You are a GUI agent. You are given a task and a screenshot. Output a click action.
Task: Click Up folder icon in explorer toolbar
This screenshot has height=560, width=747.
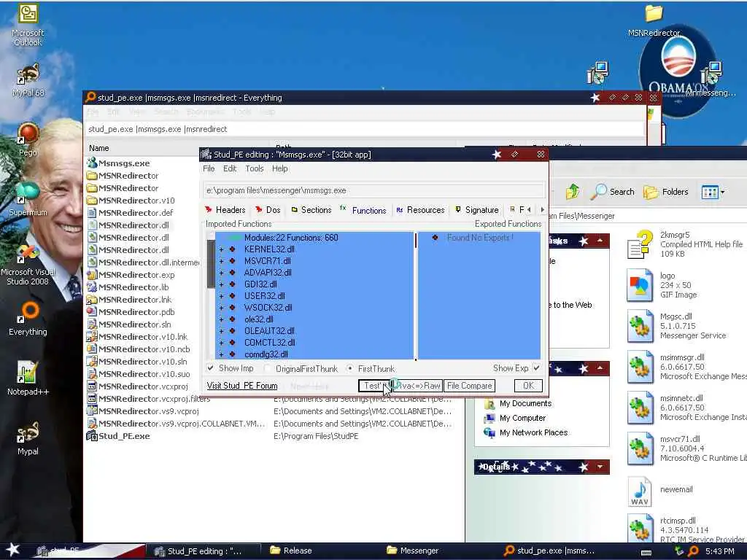coord(573,192)
